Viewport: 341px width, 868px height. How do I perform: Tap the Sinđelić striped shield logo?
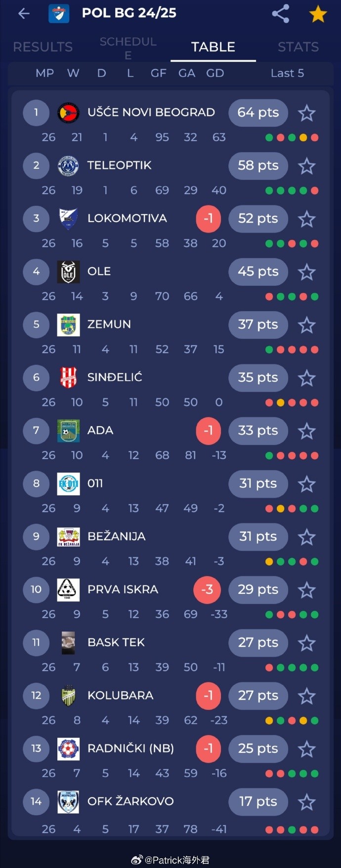point(68,378)
